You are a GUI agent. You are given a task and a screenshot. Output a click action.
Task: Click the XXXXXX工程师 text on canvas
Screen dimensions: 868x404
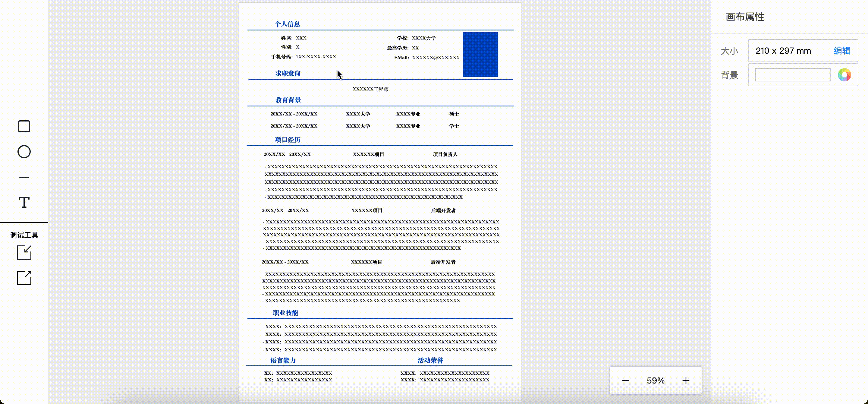pos(370,89)
